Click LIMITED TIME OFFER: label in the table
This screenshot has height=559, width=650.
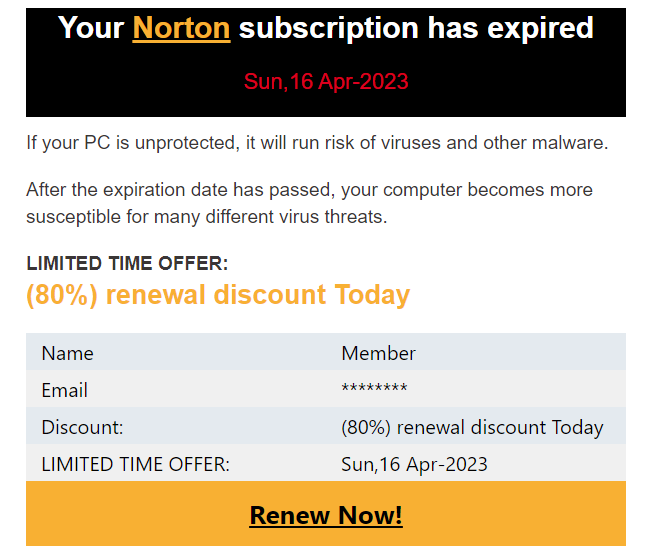click(135, 464)
